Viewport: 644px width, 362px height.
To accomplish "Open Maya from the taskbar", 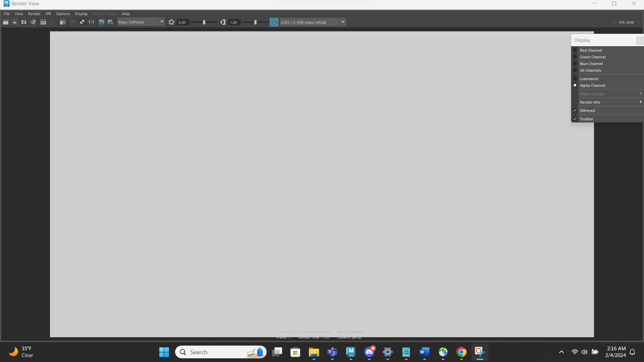I will click(351, 352).
